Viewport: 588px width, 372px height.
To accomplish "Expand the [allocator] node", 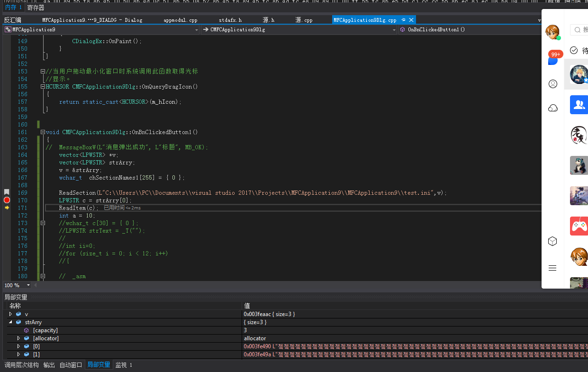I will point(18,338).
